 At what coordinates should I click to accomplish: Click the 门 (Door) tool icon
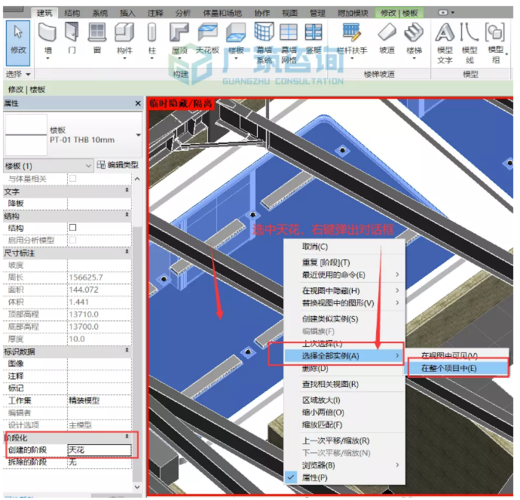coord(72,32)
